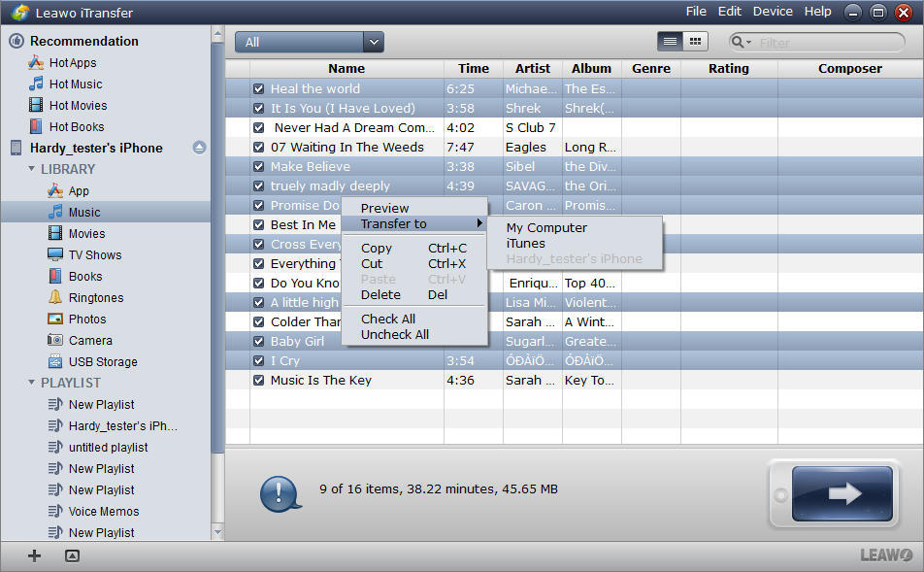The image size is (924, 572).
Task: Switch to grid thumbnail view
Action: (695, 42)
